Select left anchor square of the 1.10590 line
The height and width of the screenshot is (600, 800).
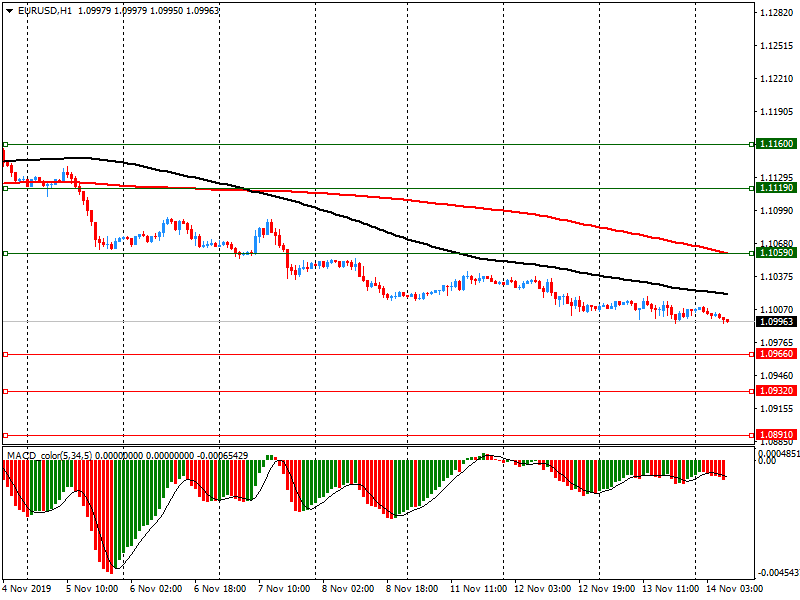5,254
